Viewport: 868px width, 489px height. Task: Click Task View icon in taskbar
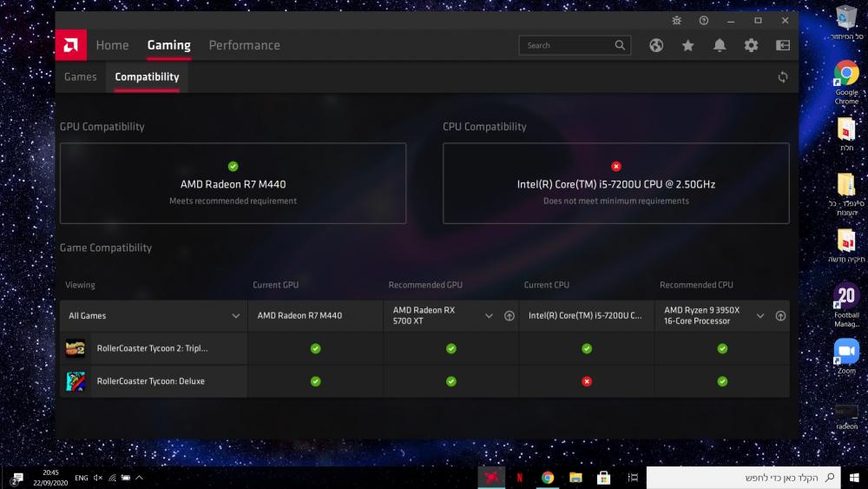[x=633, y=478]
